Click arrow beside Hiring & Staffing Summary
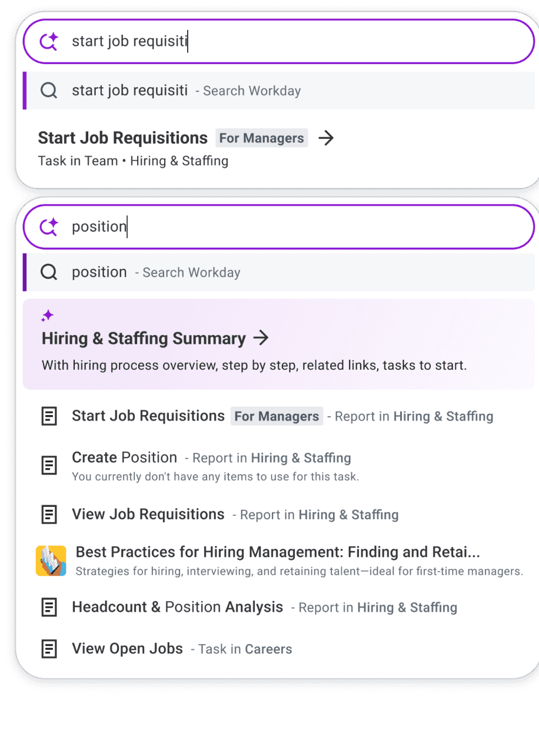 [x=261, y=338]
